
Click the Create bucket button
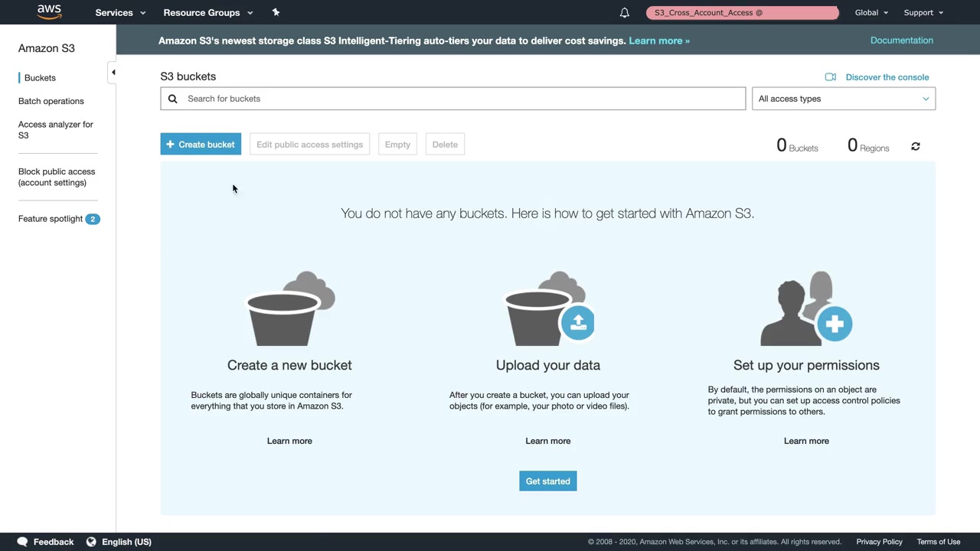click(201, 145)
